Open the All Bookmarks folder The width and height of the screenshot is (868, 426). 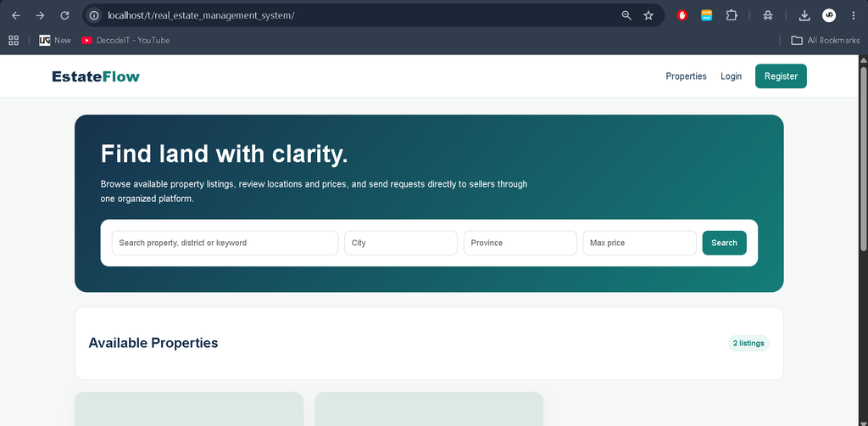(x=826, y=40)
